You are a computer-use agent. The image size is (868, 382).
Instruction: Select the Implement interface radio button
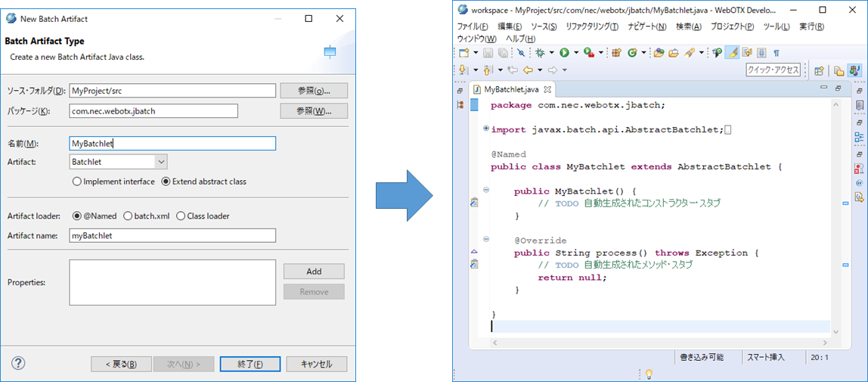(77, 182)
